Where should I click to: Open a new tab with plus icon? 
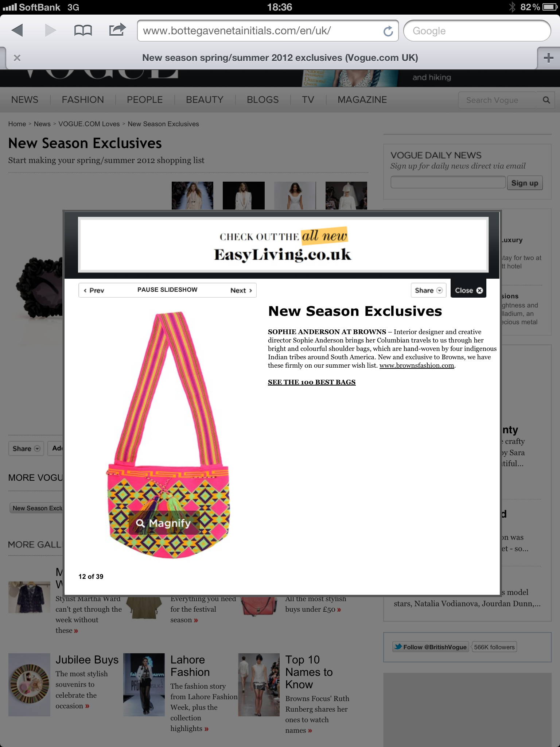coord(548,58)
